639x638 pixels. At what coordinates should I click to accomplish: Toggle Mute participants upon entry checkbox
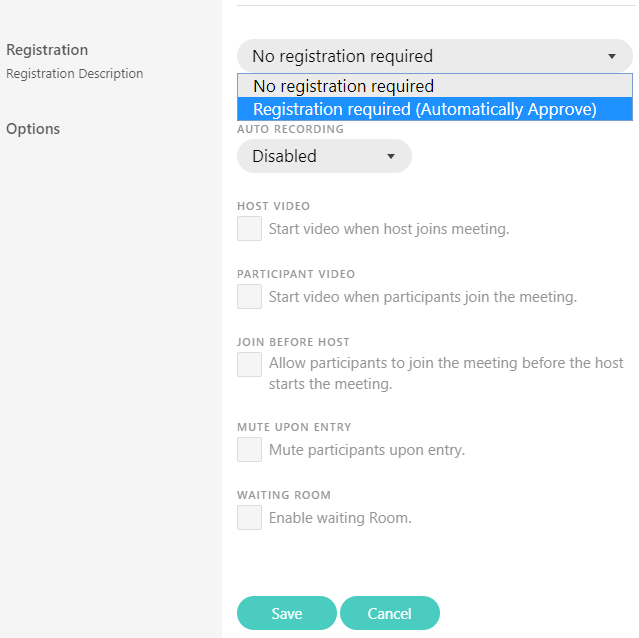point(249,449)
